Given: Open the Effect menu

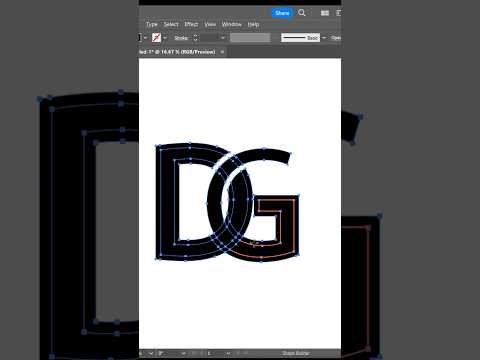Looking at the screenshot, I should pyautogui.click(x=191, y=24).
